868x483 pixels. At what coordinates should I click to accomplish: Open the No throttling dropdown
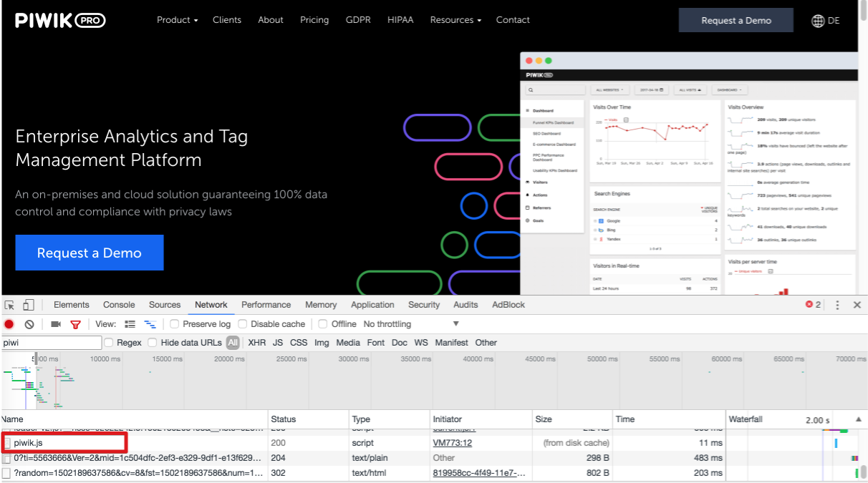coord(411,324)
